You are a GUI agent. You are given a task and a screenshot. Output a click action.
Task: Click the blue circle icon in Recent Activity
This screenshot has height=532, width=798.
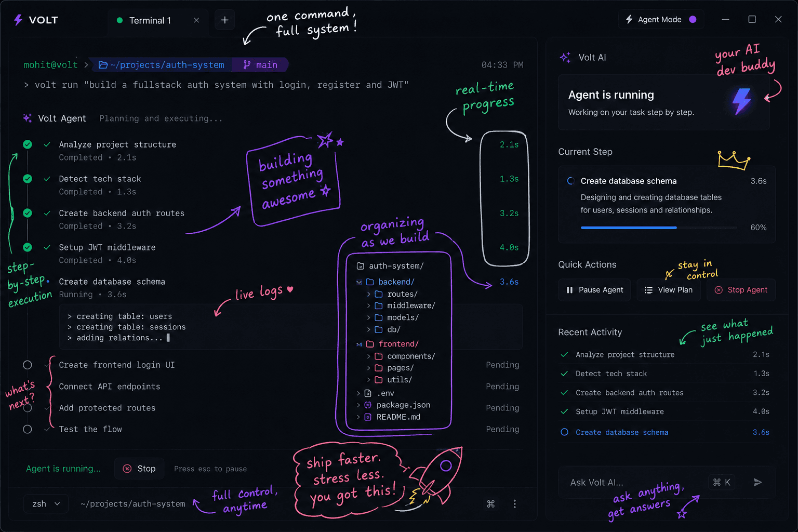pos(564,432)
